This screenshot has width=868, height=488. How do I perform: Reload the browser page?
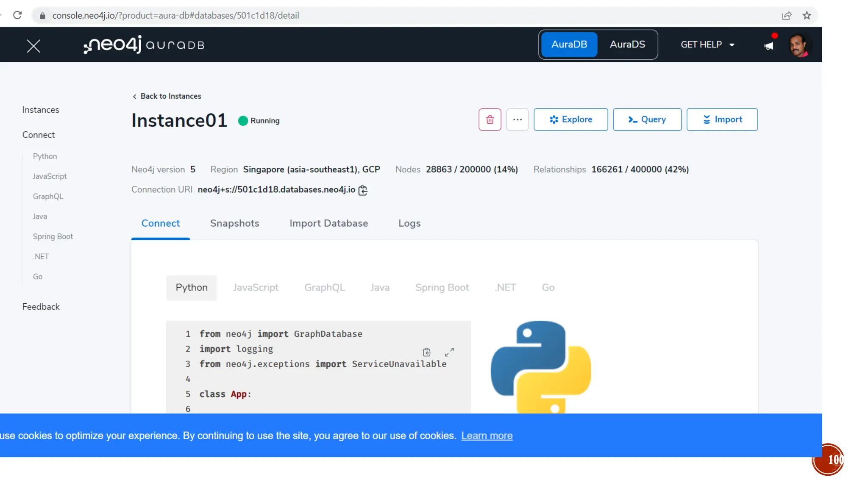[17, 15]
